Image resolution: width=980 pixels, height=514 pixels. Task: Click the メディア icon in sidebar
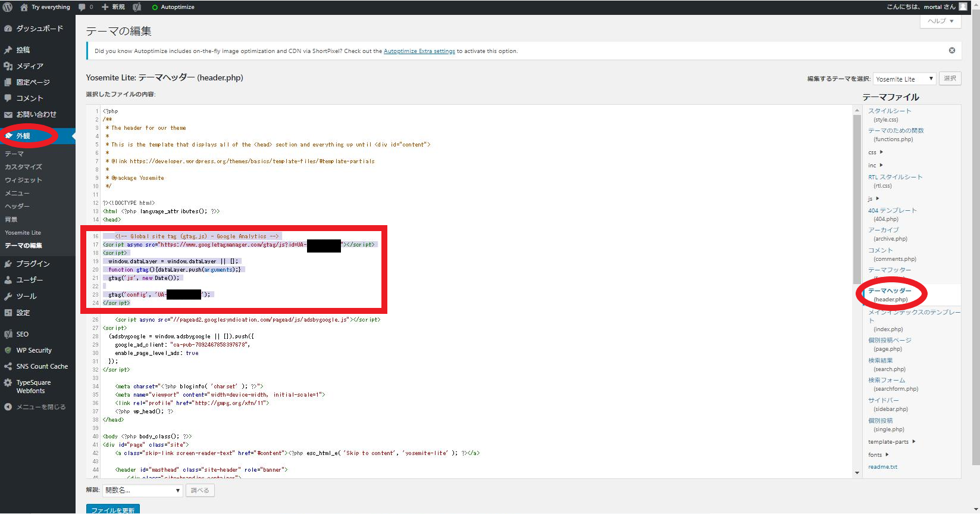pos(8,66)
